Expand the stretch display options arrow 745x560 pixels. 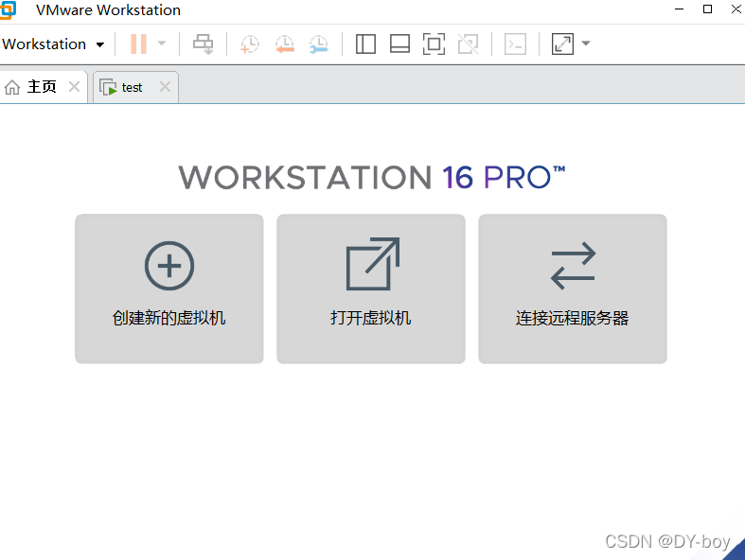(586, 44)
